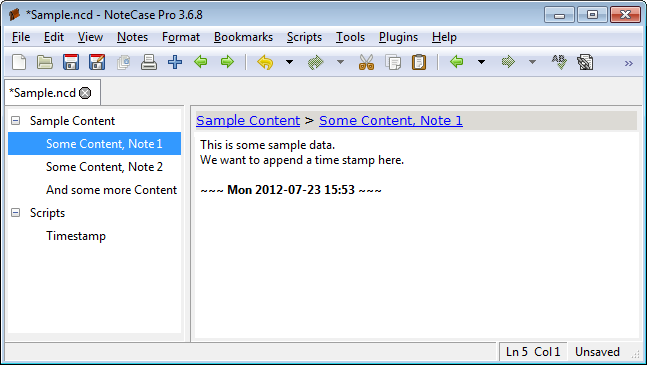This screenshot has width=647, height=365.
Task: Click the line 'This is some sample data.'
Action: [x=267, y=145]
